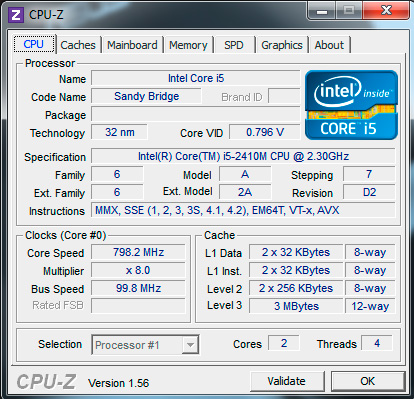The height and width of the screenshot is (399, 414).
Task: Open the About tab
Action: point(329,45)
